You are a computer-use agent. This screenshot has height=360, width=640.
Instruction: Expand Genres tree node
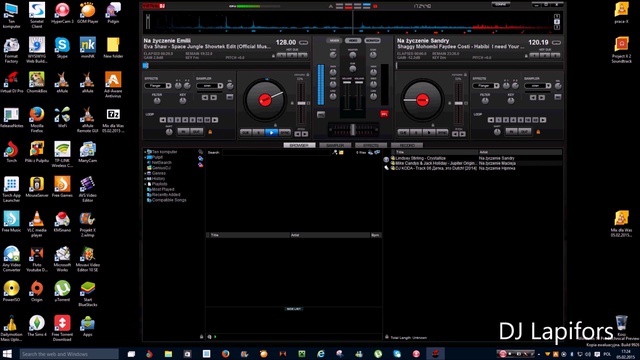pyautogui.click(x=145, y=173)
